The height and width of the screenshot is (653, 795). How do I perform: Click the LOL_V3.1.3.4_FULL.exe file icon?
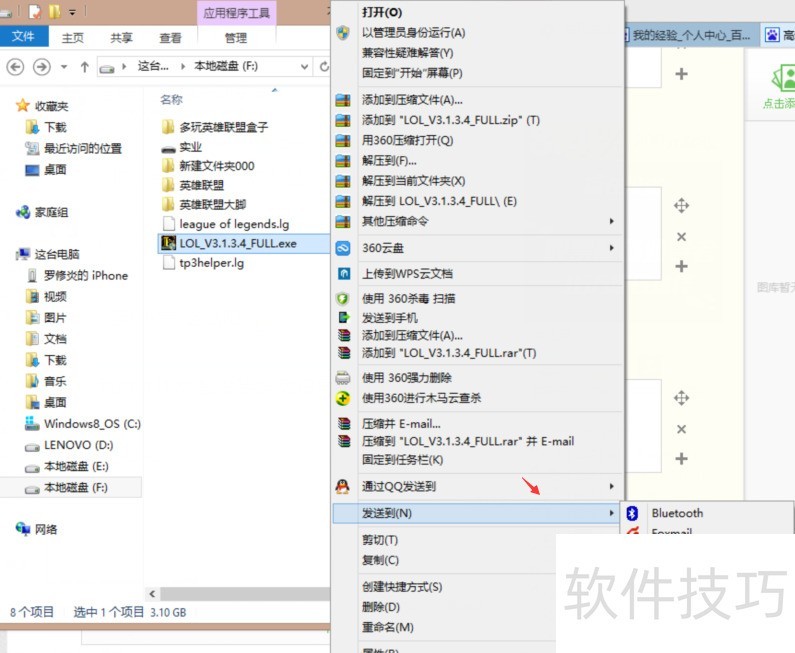point(168,243)
